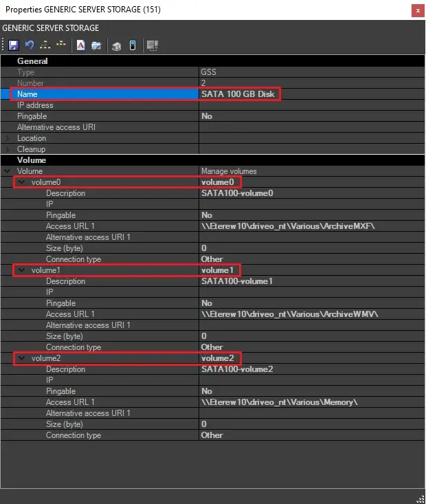Image resolution: width=426 pixels, height=504 pixels.
Task: Toggle the top-level Pingable value No
Action: 207,116
